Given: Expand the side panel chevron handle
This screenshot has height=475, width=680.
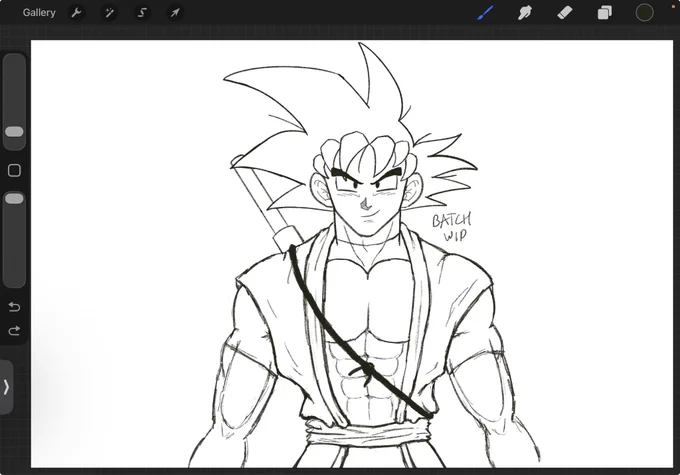Looking at the screenshot, I should [6, 387].
